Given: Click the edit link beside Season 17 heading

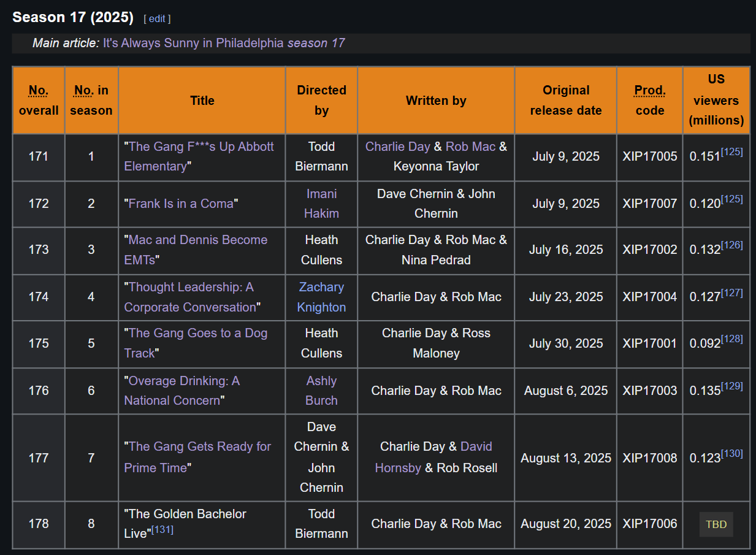Looking at the screenshot, I should [x=157, y=18].
